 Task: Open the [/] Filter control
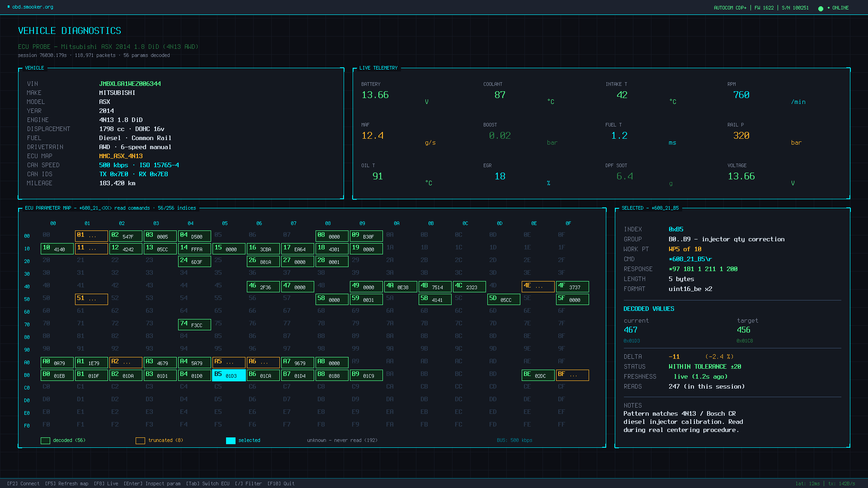pyautogui.click(x=249, y=483)
